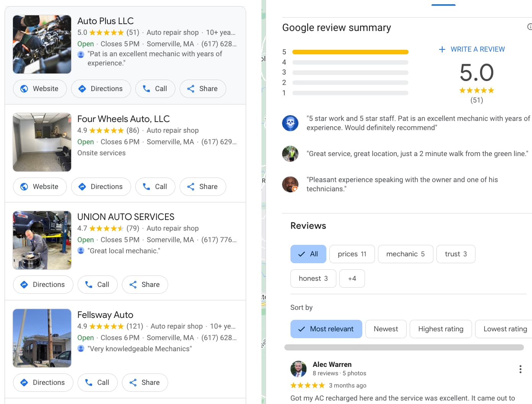
Task: Get directions to UNION AUTO SERVICES
Action: 43,285
